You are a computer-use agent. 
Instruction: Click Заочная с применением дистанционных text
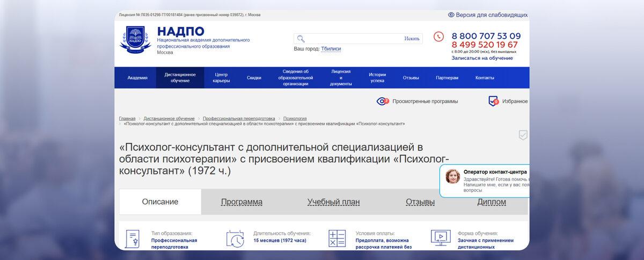click(486, 244)
